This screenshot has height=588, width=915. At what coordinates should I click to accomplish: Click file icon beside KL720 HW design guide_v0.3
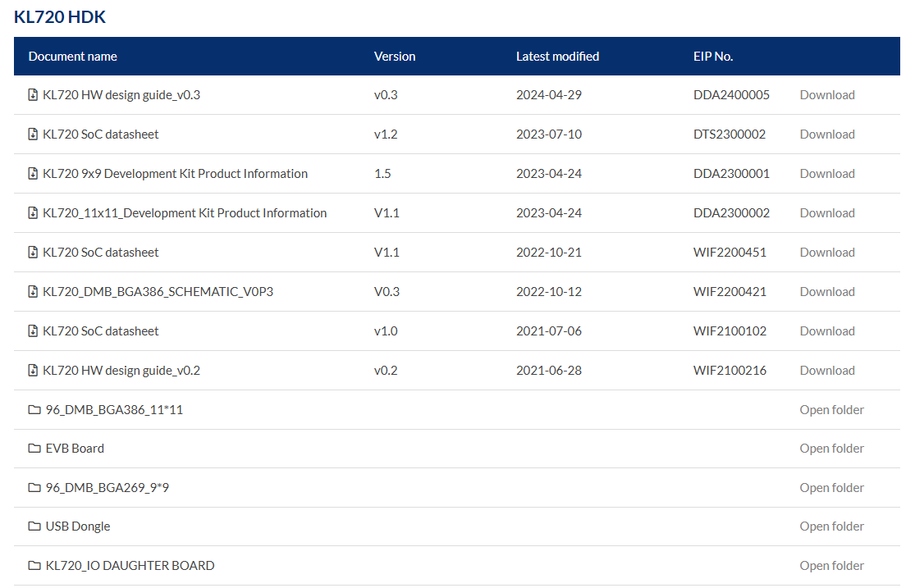click(x=34, y=94)
